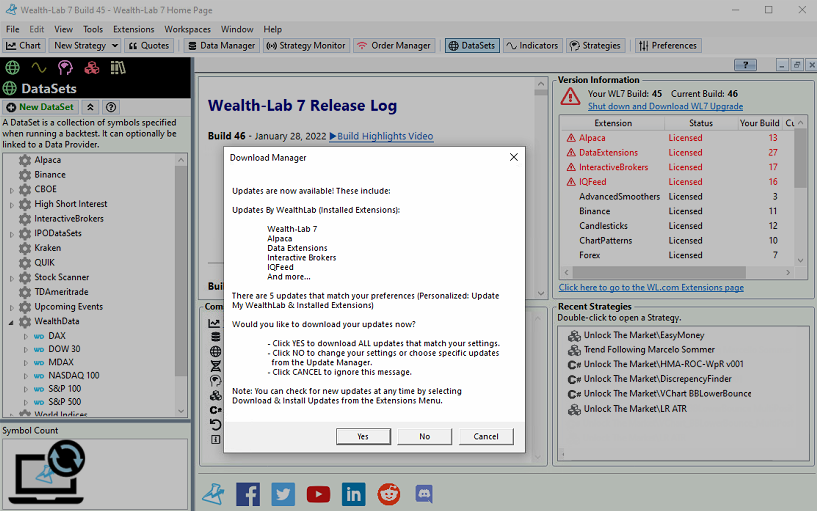817x511 pixels.
Task: Open the Workspaces menu
Action: 187,29
